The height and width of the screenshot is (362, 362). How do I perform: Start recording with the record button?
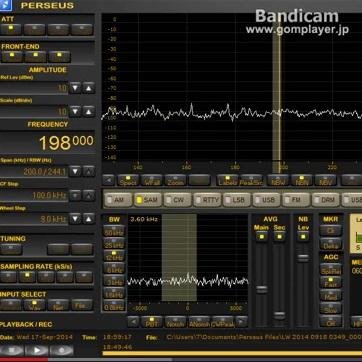point(62,350)
